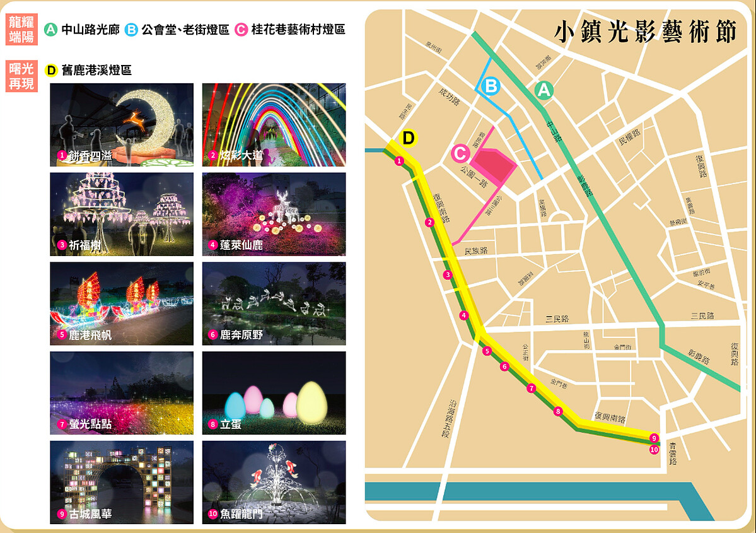Open the 古城風華 gate photo
Screen dimensions: 756x533
[x=122, y=483]
